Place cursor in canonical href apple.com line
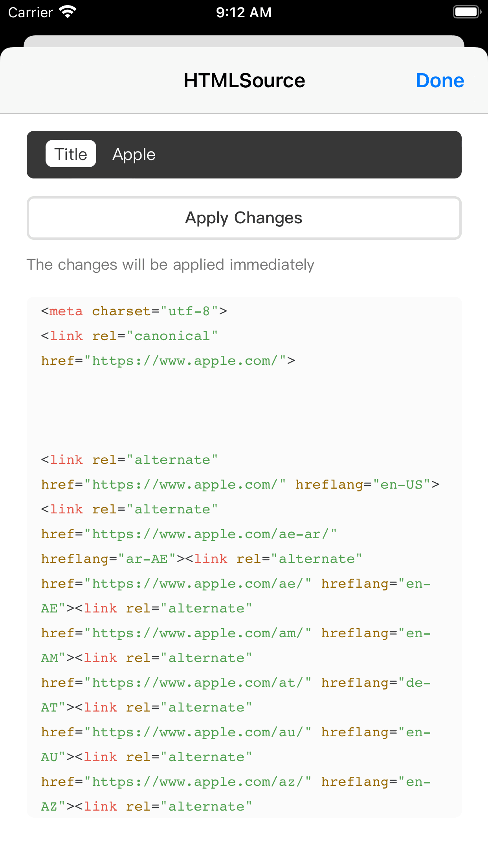 (x=168, y=361)
